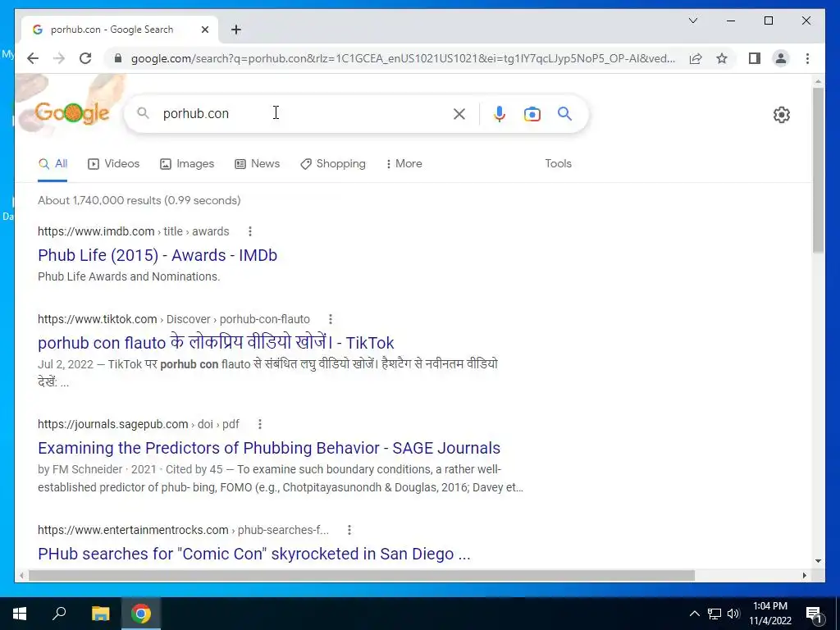The height and width of the screenshot is (630, 840).
Task: Switch to Images results
Action: [x=187, y=164]
